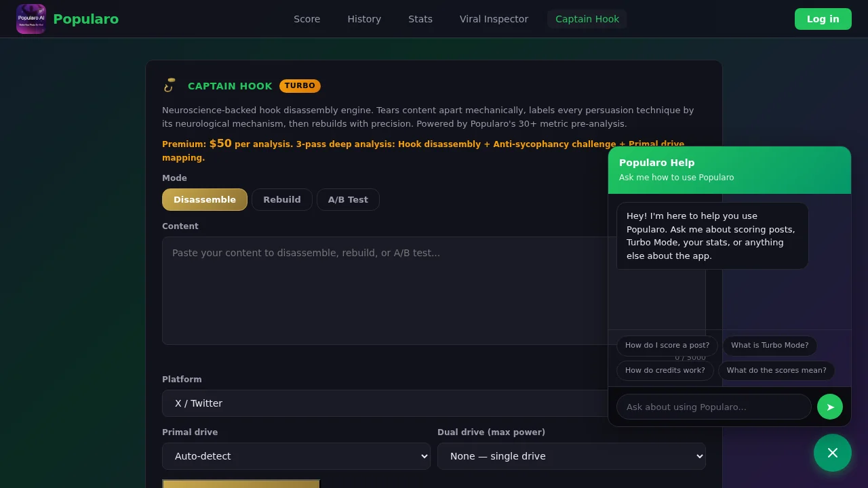This screenshot has width=868, height=488.
Task: Focus the 'Ask about using Populo' chat input
Action: (x=712, y=407)
